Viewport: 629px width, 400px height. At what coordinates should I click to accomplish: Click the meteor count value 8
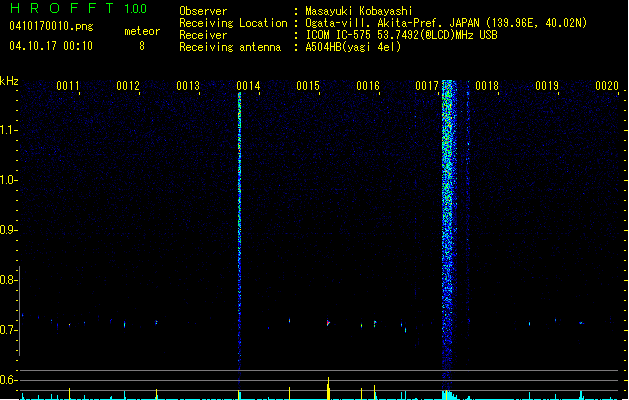pos(142,46)
